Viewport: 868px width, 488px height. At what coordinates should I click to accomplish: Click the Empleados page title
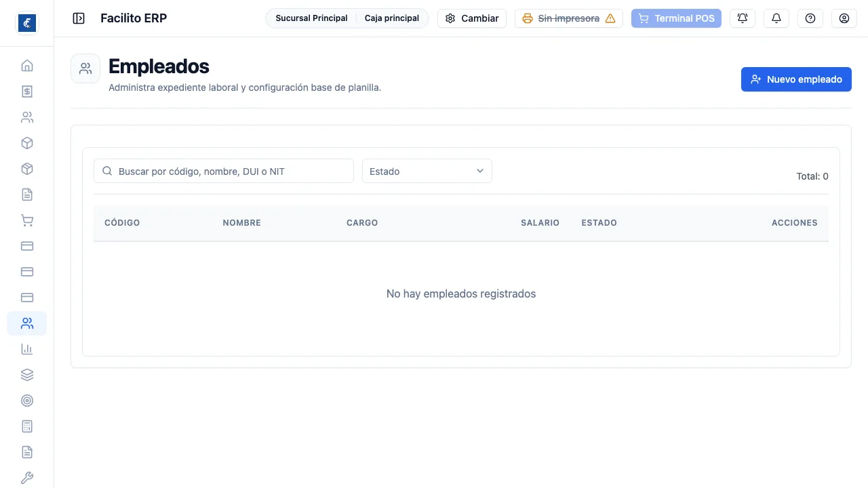click(x=159, y=66)
